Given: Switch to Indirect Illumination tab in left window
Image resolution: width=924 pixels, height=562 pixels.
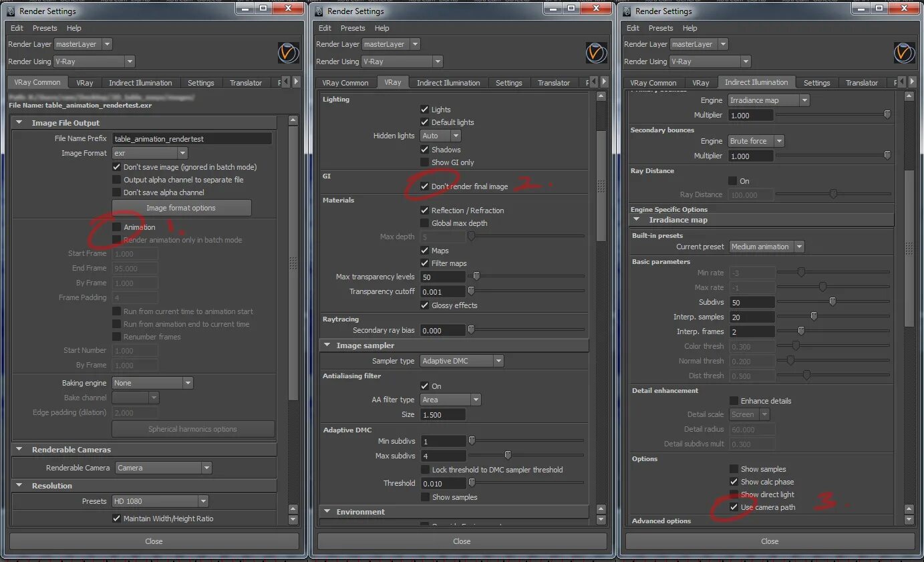Looking at the screenshot, I should point(140,83).
